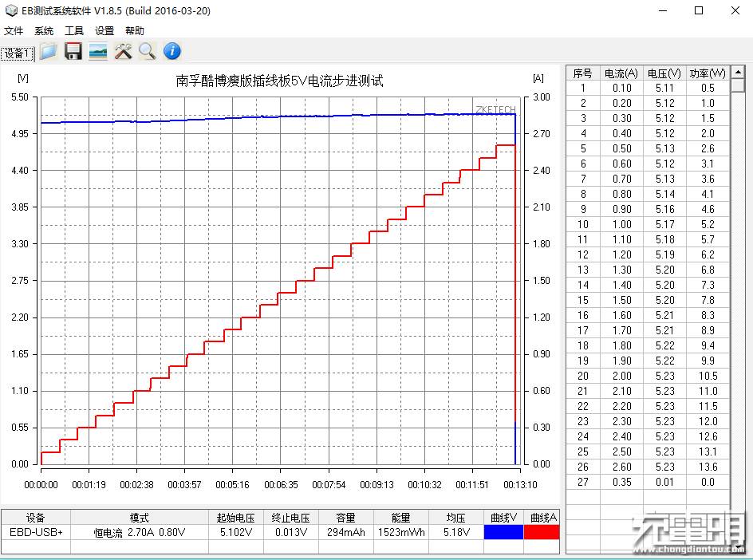Click the 0.013V end voltage value
This screenshot has height=560, width=753.
click(290, 532)
